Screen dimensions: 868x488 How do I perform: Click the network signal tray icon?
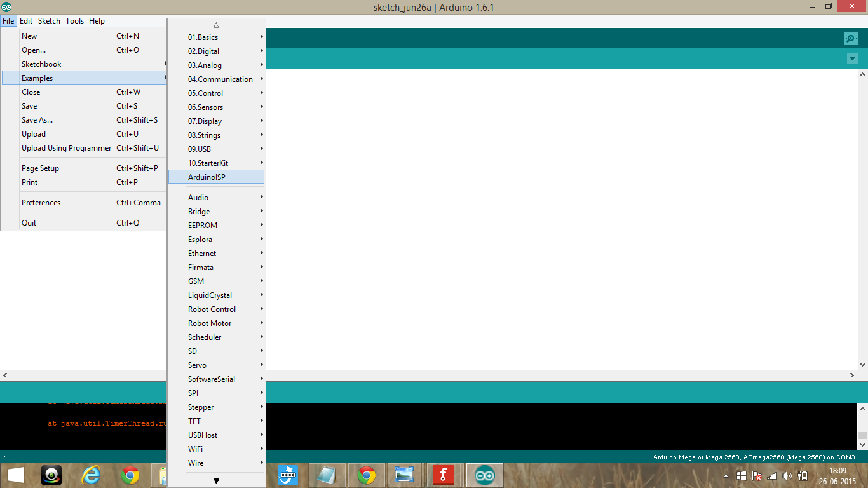pyautogui.click(x=772, y=476)
